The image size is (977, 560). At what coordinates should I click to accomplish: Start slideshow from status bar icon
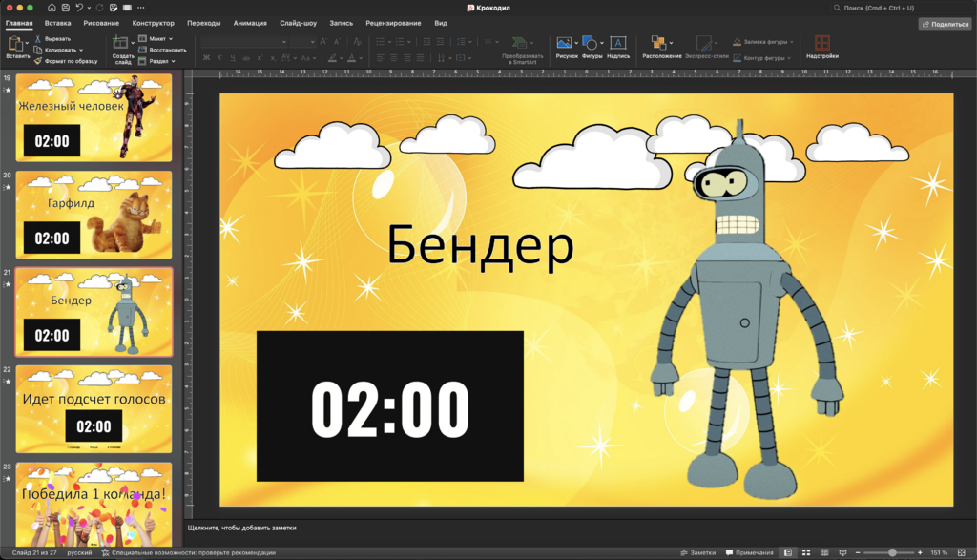[x=843, y=552]
